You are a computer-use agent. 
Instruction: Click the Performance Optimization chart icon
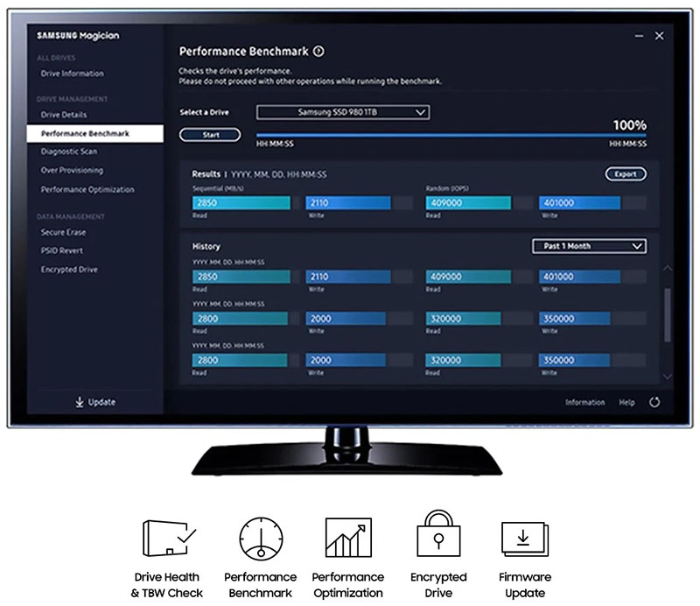347,539
